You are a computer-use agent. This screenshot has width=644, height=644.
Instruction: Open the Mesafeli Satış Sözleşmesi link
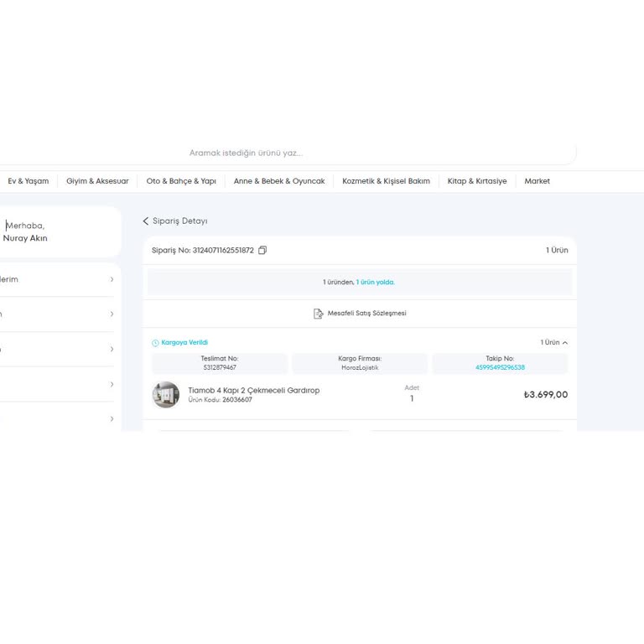coord(366,313)
